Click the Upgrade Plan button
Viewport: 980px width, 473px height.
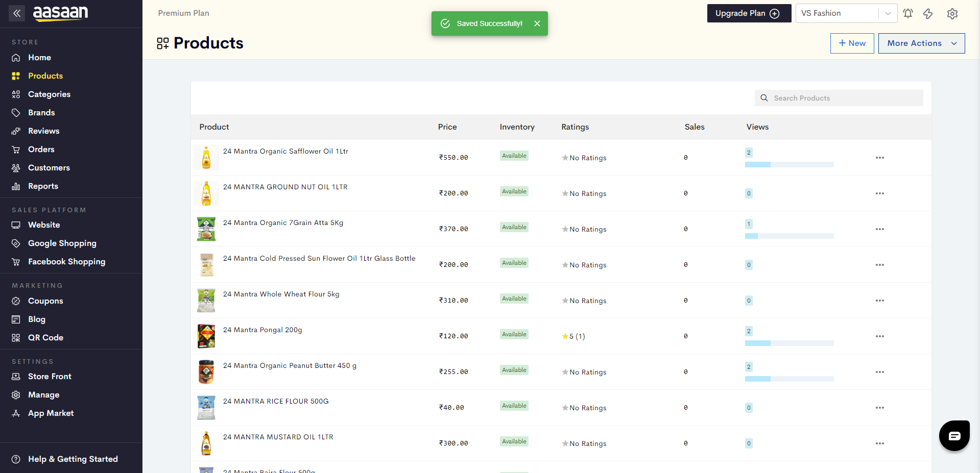tap(749, 13)
